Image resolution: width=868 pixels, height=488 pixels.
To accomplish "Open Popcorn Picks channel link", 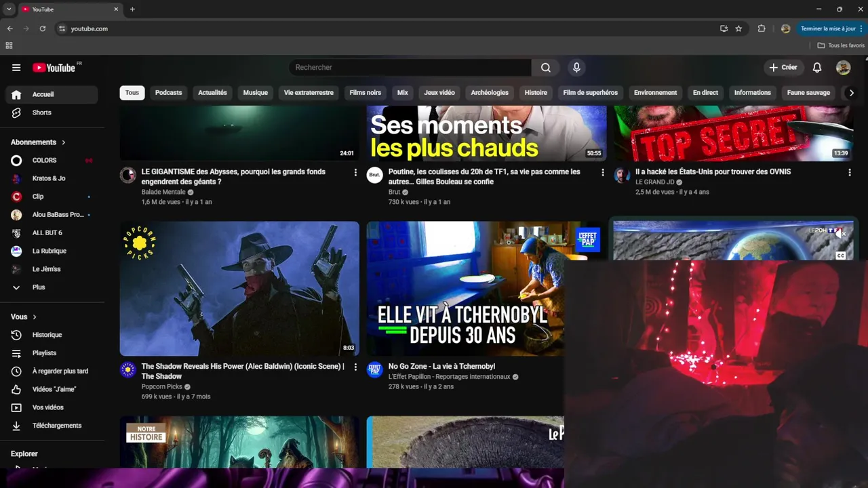I will pyautogui.click(x=162, y=387).
